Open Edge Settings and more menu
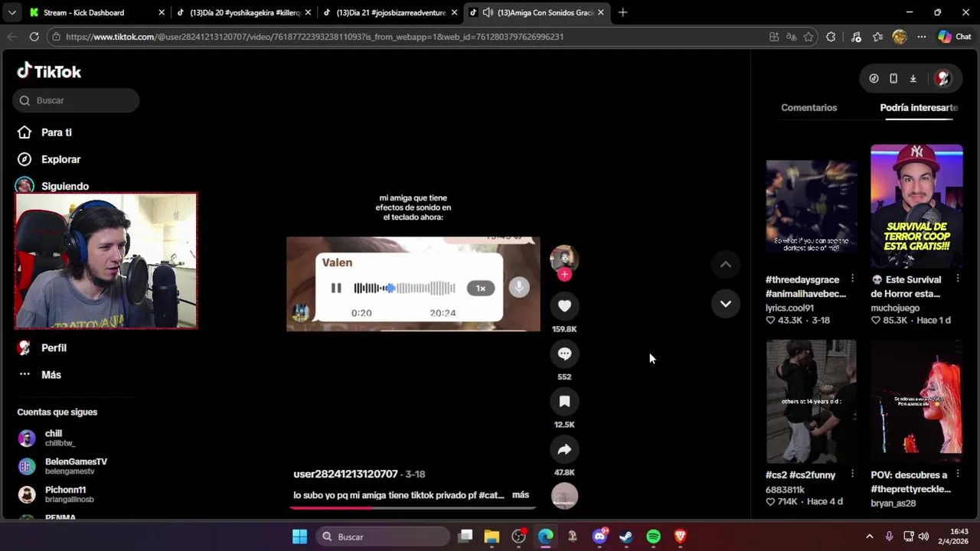Image resolution: width=980 pixels, height=551 pixels. tap(922, 37)
